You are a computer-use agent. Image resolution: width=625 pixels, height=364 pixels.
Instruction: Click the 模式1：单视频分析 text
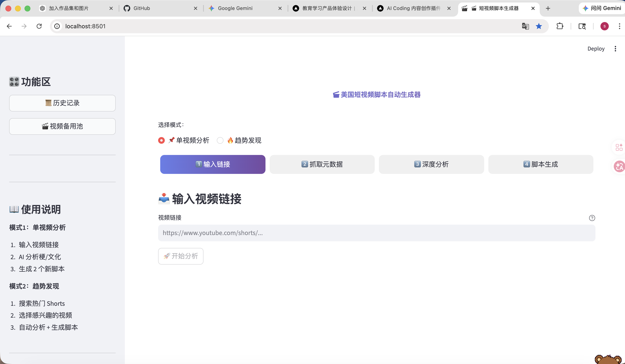point(37,228)
